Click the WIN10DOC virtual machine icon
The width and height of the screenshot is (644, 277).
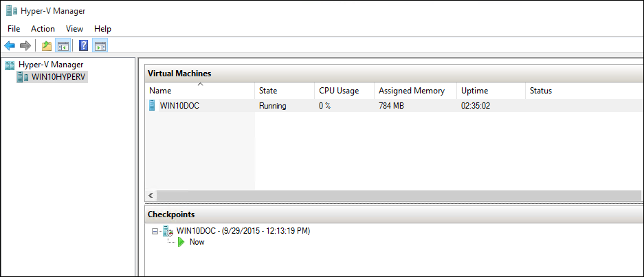(x=152, y=106)
